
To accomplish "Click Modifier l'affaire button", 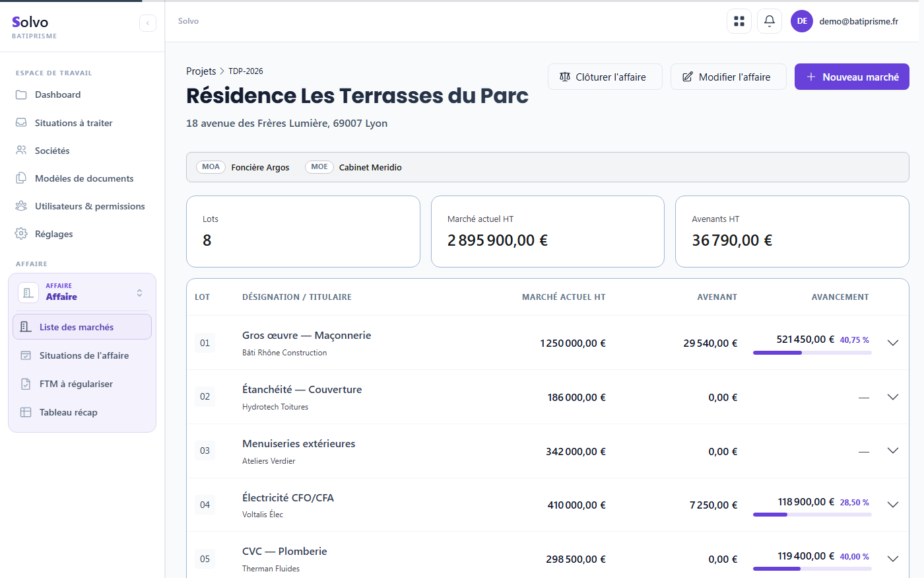I will (x=729, y=77).
